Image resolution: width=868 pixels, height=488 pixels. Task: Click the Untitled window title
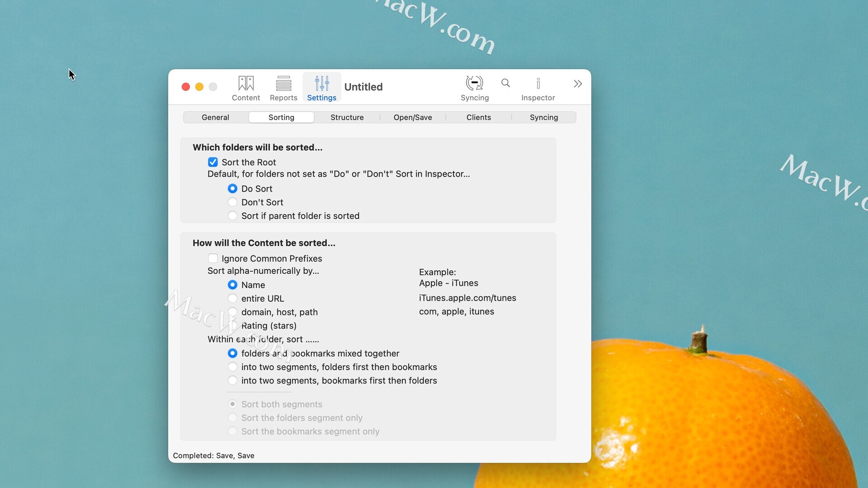click(363, 87)
